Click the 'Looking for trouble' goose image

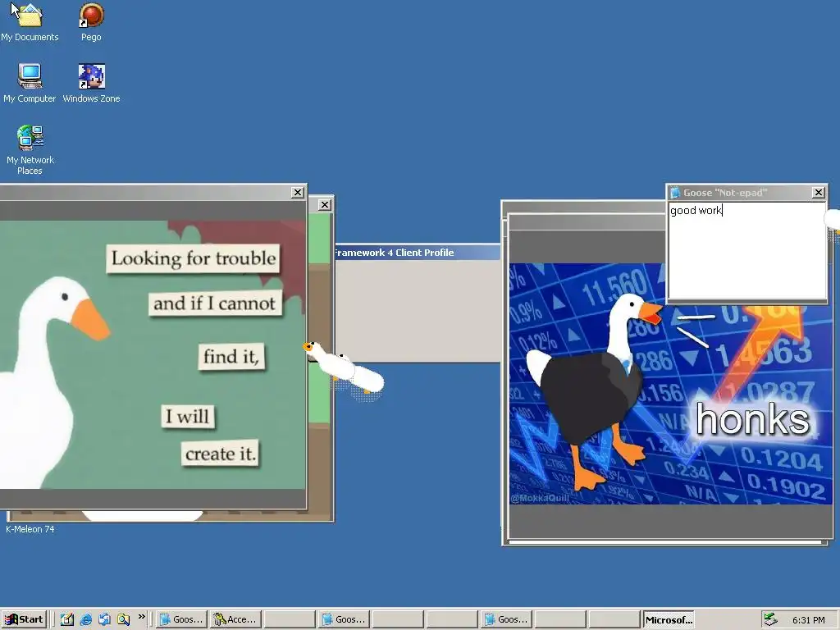(153, 354)
